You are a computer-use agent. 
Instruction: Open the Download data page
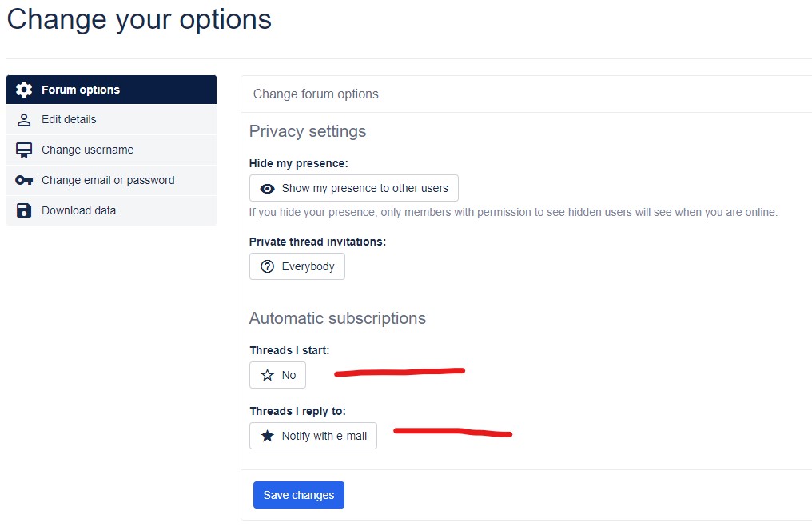pyautogui.click(x=111, y=210)
